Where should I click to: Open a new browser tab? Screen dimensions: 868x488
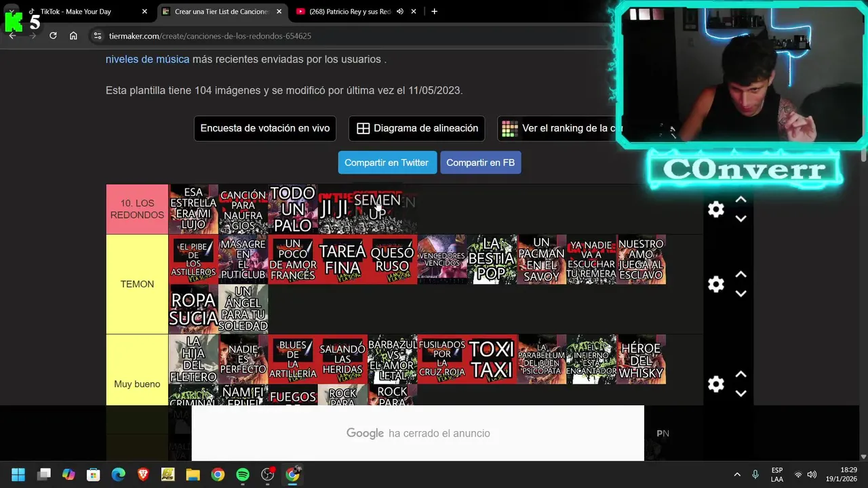(x=434, y=12)
